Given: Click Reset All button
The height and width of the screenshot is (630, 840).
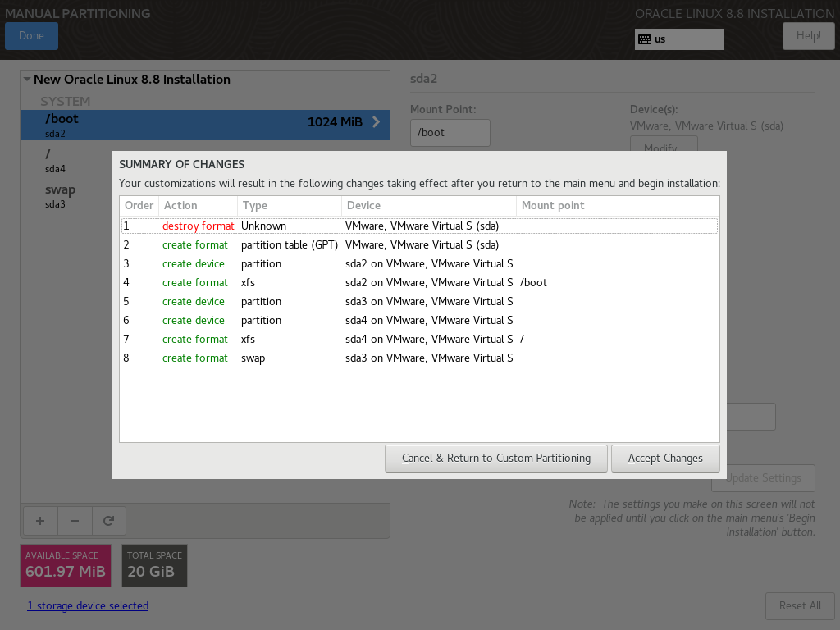Looking at the screenshot, I should (800, 606).
